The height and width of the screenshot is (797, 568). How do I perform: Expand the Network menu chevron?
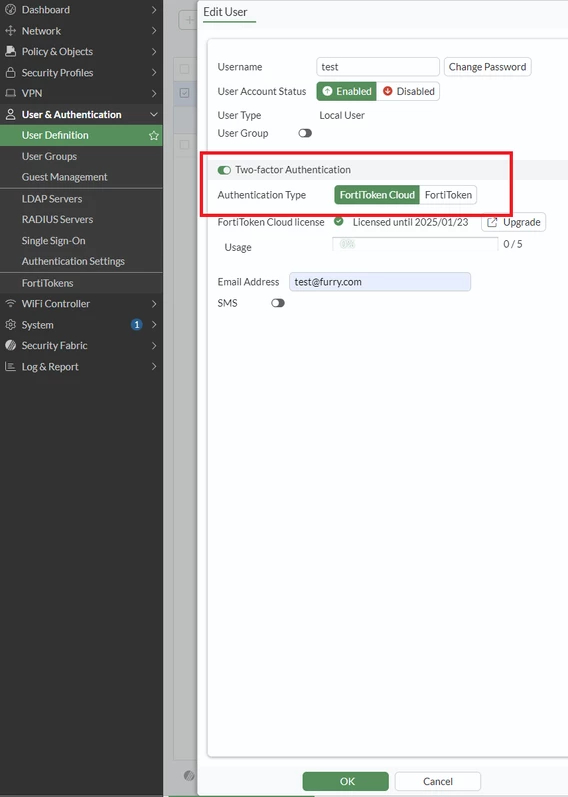pos(154,31)
